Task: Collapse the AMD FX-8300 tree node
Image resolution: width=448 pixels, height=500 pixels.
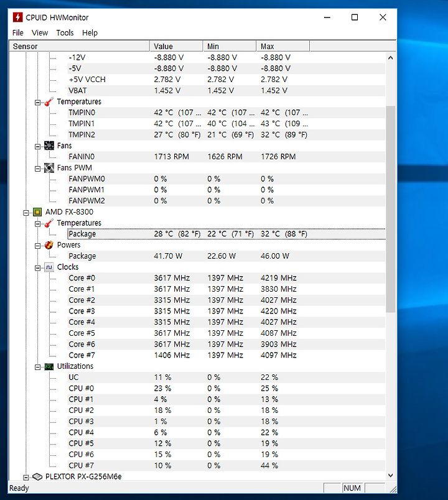Action: [26, 213]
